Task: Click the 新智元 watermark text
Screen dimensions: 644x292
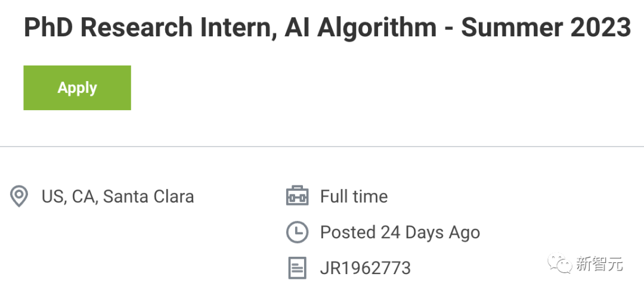Action: click(x=599, y=263)
